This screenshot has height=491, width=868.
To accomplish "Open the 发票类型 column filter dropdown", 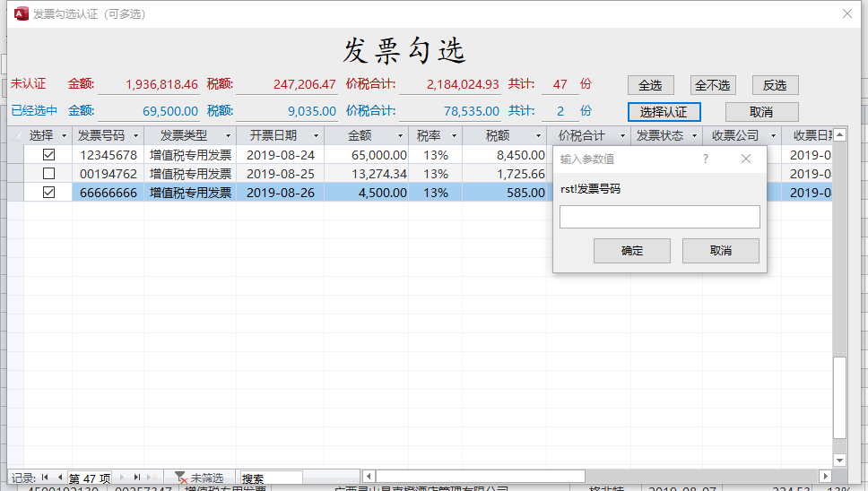I will tap(228, 135).
